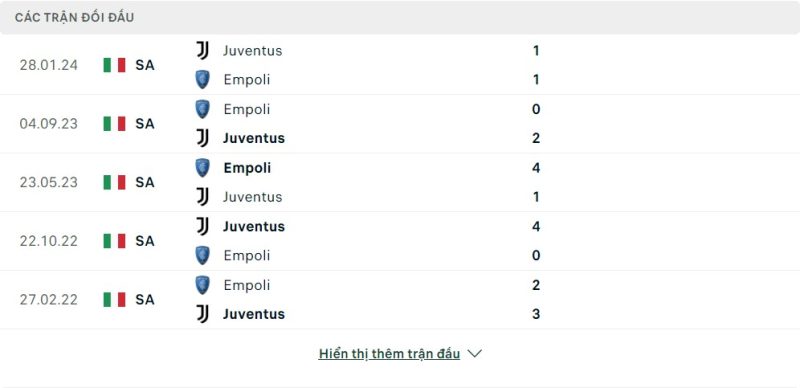Open SA league label on 27.02.22 row
Viewport: 800px width, 388px height.
click(x=145, y=300)
